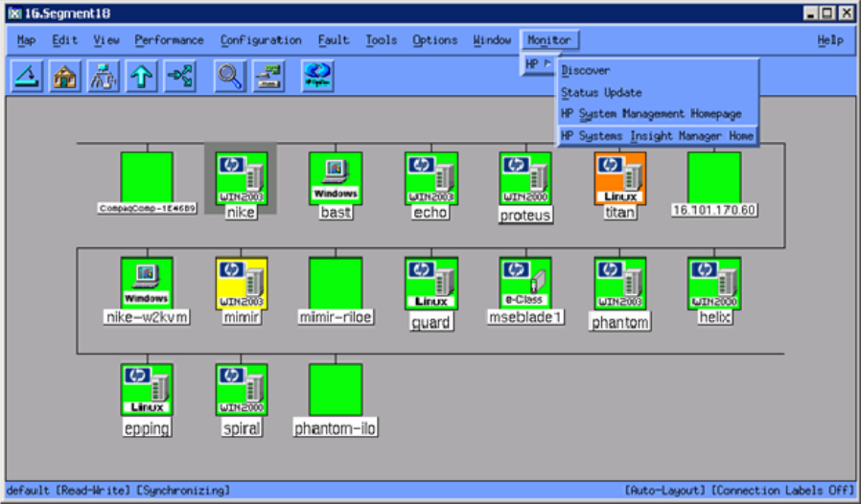Click the Parent submap up-arrow icon
861x504 pixels.
tap(141, 76)
